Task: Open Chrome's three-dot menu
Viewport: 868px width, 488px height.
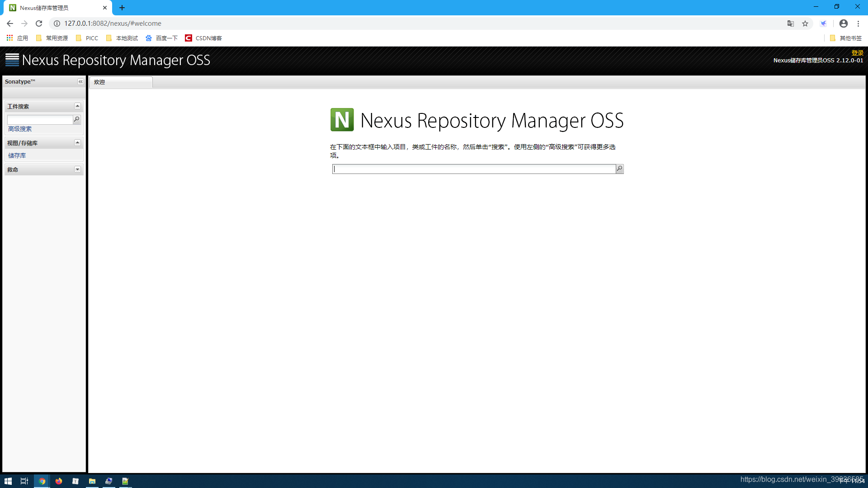Action: click(859, 23)
